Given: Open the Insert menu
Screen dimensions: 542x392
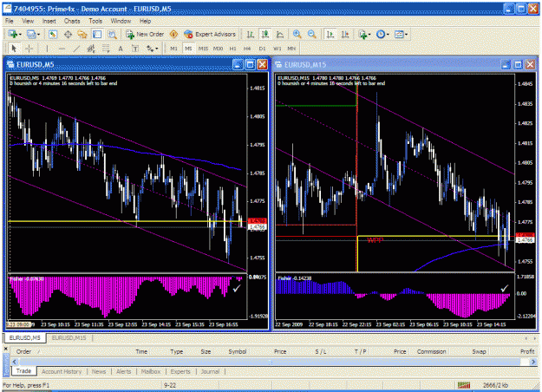Looking at the screenshot, I should [x=49, y=21].
